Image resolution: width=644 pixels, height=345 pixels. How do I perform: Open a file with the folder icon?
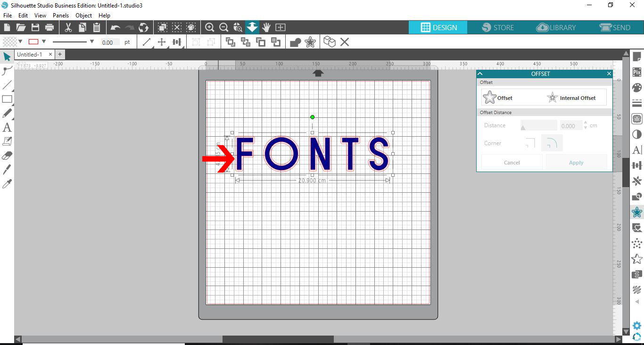21,27
